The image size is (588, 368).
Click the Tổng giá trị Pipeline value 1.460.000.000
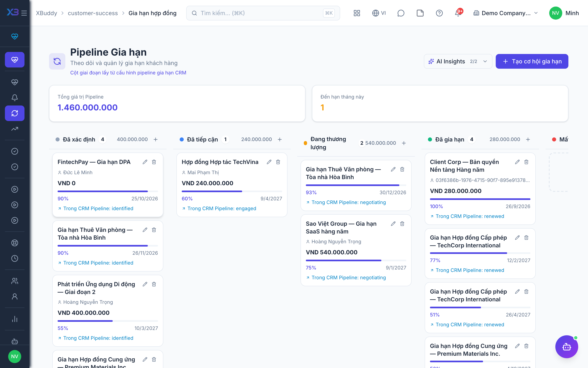[x=87, y=107]
